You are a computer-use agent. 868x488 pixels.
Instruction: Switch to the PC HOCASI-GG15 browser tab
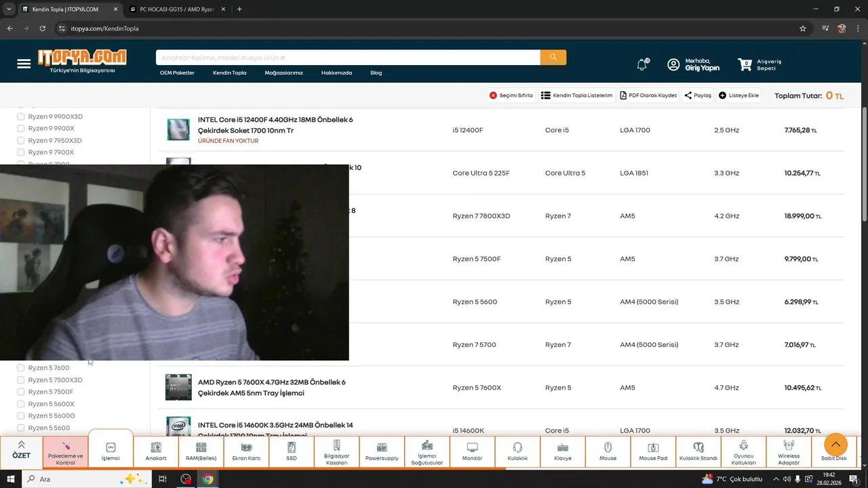pos(178,9)
